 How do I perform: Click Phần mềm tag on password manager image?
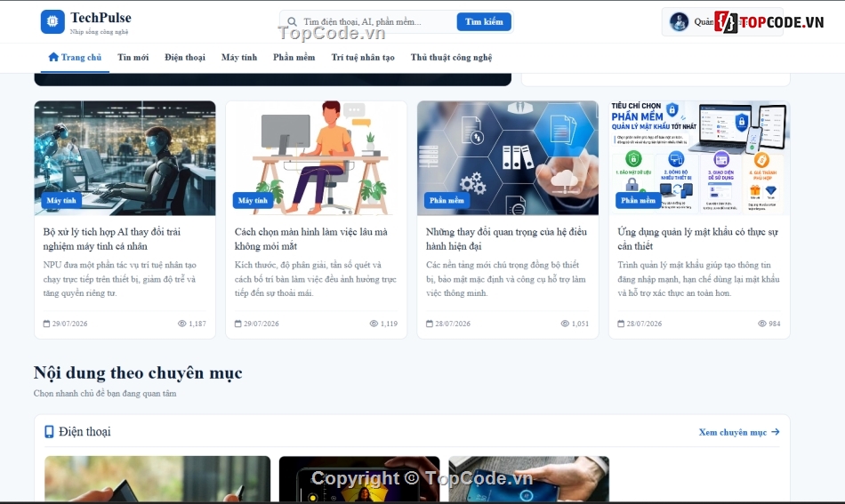638,200
